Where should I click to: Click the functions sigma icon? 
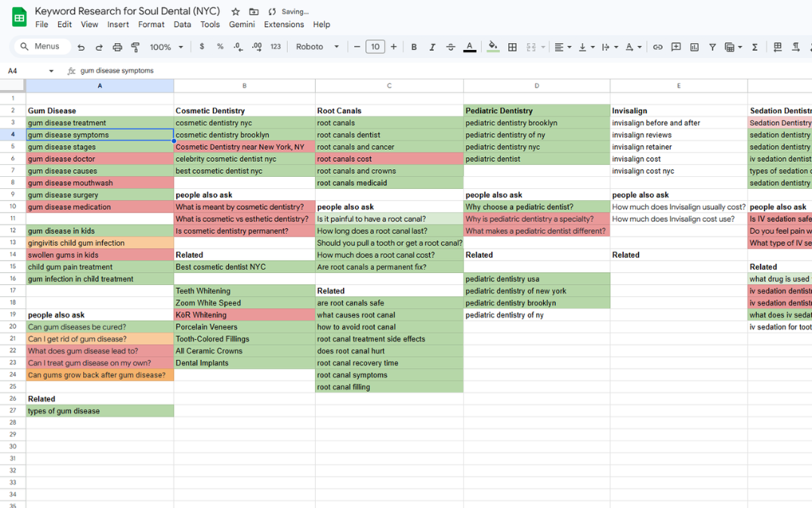755,47
